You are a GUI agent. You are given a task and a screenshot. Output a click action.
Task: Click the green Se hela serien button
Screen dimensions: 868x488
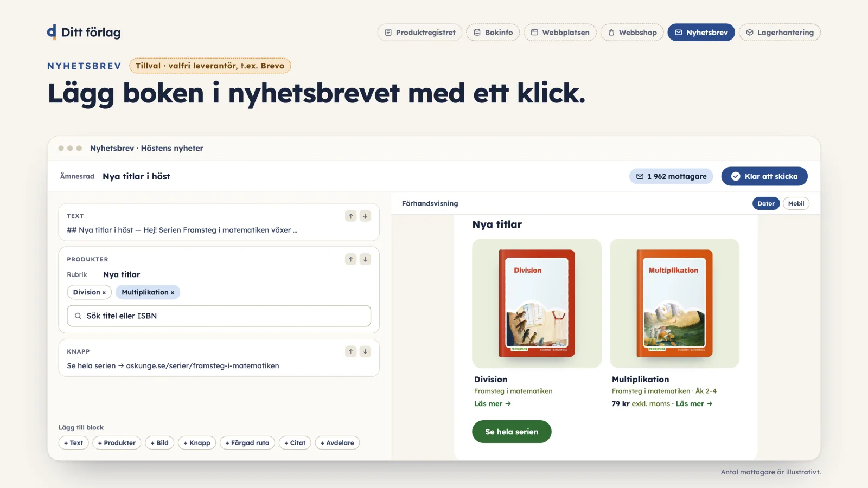(512, 432)
